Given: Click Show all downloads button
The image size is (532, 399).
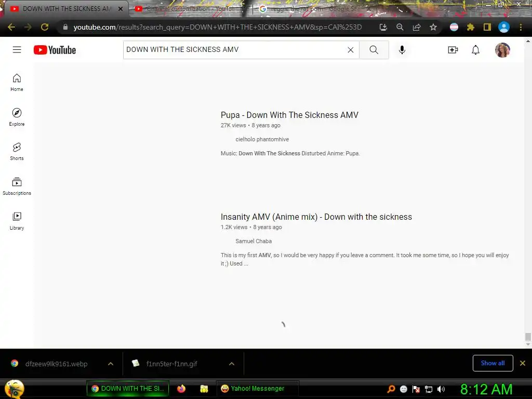Looking at the screenshot, I should [x=493, y=363].
